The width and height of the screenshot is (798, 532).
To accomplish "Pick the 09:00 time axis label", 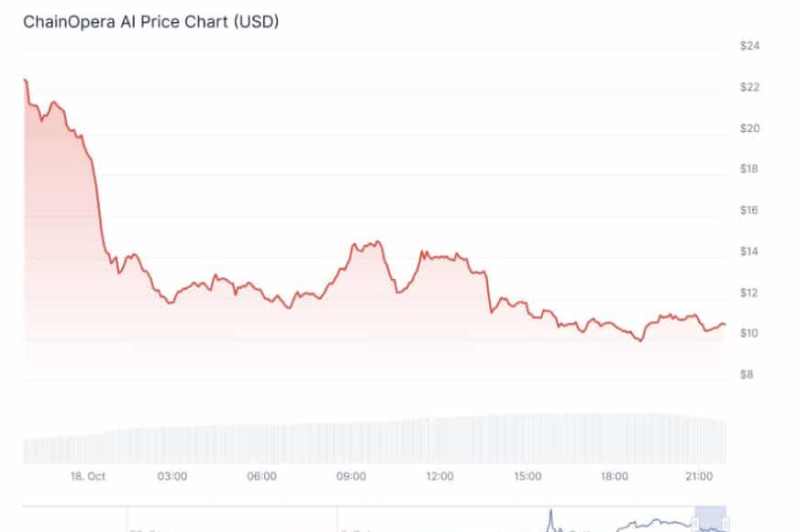I will [x=351, y=476].
